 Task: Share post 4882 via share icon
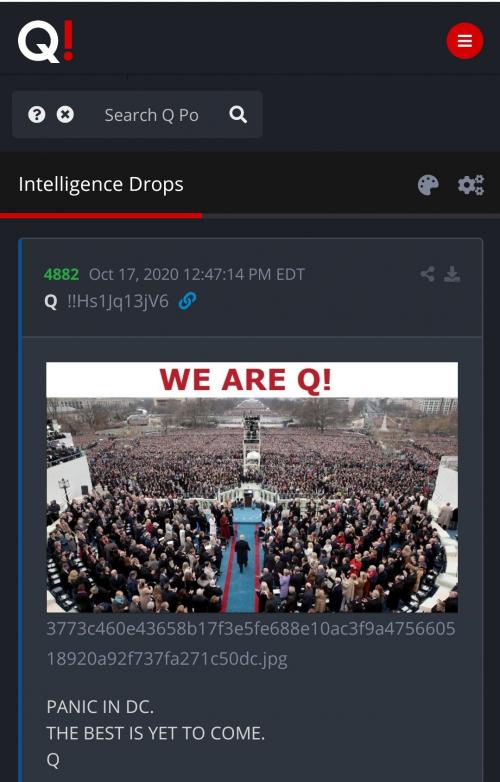coord(427,274)
